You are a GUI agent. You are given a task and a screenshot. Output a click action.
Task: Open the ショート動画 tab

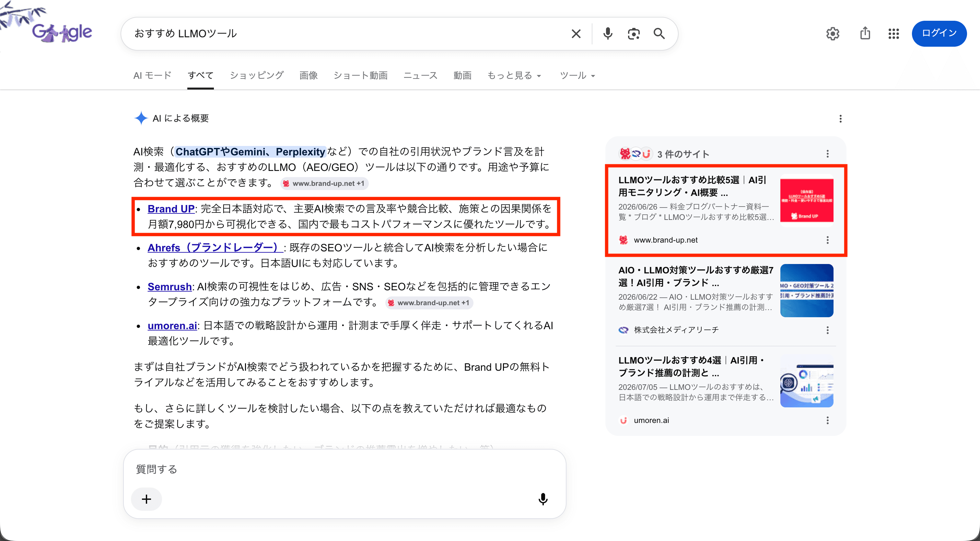point(360,75)
